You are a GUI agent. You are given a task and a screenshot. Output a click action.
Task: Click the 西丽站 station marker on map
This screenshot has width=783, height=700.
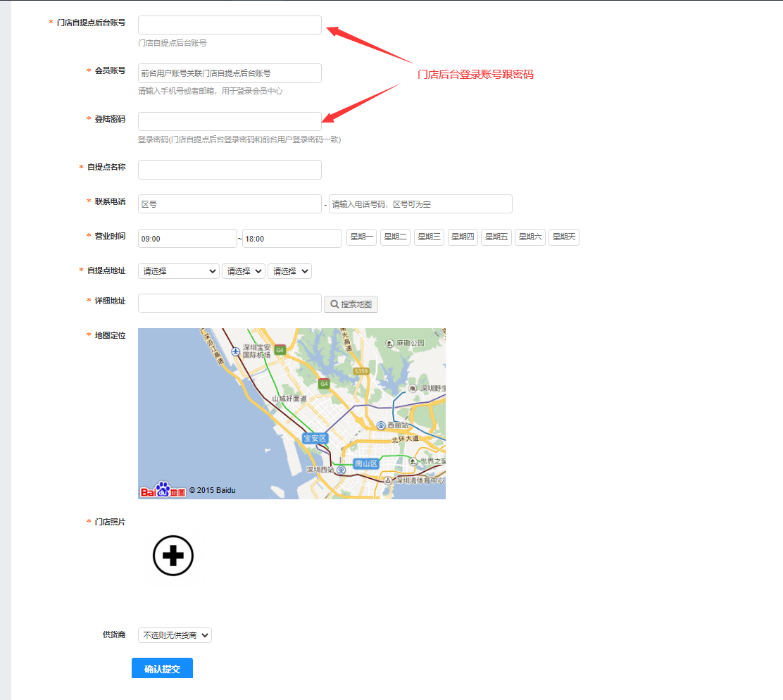[x=381, y=425]
